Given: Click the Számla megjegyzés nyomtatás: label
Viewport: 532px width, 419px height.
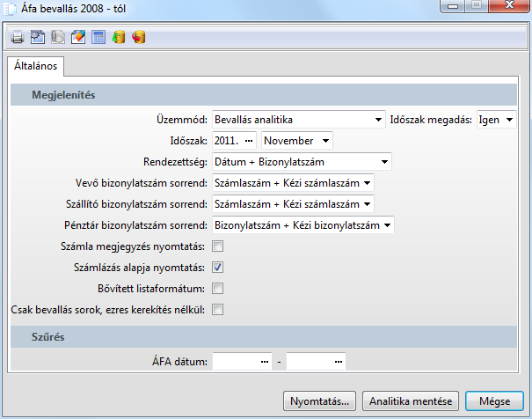Looking at the screenshot, I should tap(133, 246).
